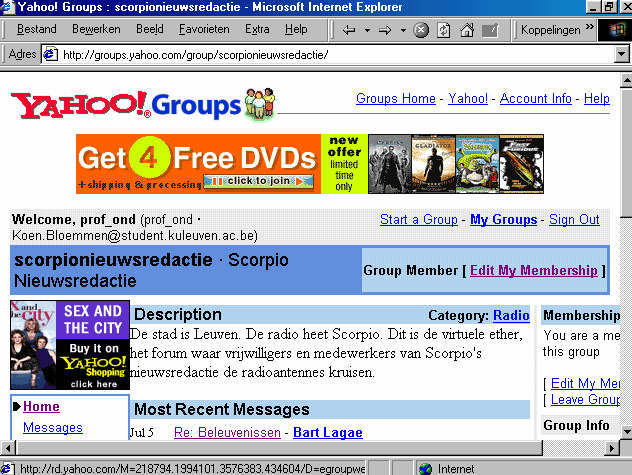The width and height of the screenshot is (632, 475).
Task: Open the Re: Beleuvenissen message
Action: tap(227, 432)
